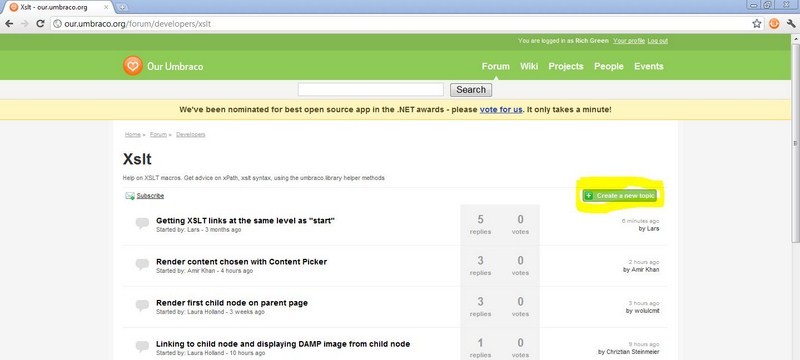Open topic Render first child node on parent page

pos(232,303)
